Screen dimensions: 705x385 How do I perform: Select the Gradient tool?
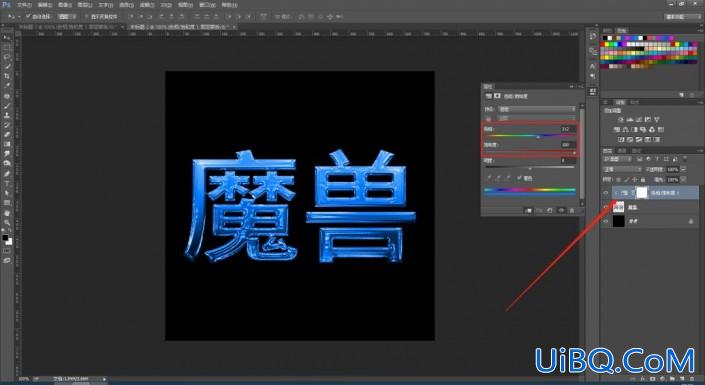(x=6, y=144)
